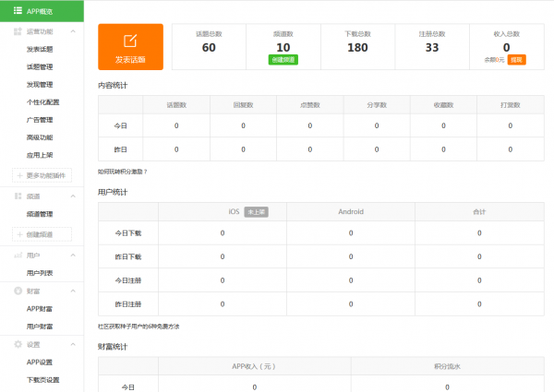Collapse the 设置 section chevron
Image resolution: width=554 pixels, height=392 pixels.
(x=73, y=344)
